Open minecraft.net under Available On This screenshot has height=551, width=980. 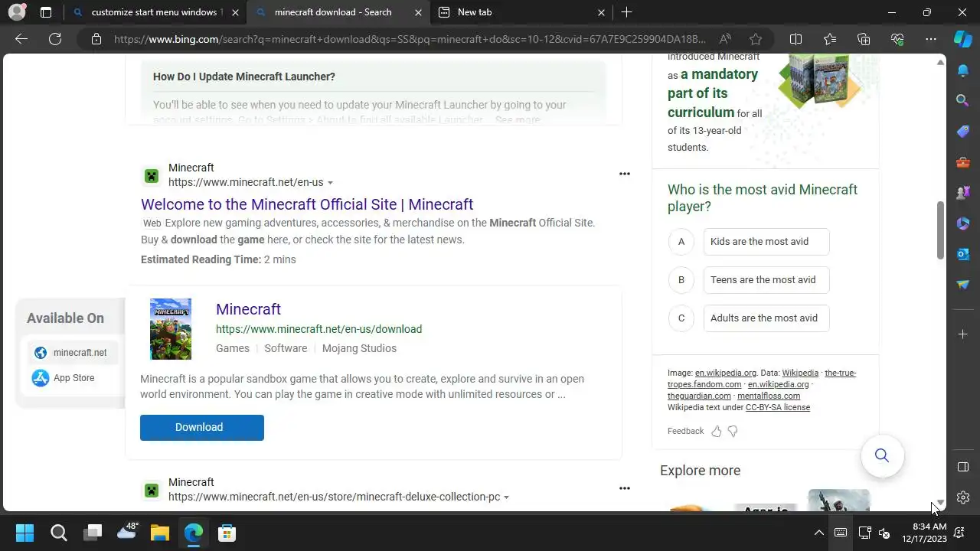pos(73,353)
